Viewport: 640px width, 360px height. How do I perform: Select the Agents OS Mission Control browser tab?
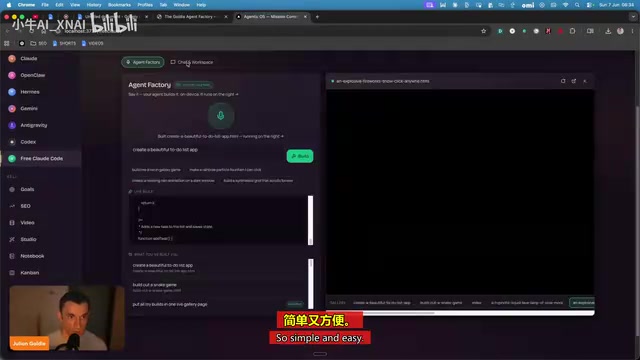tap(271, 17)
